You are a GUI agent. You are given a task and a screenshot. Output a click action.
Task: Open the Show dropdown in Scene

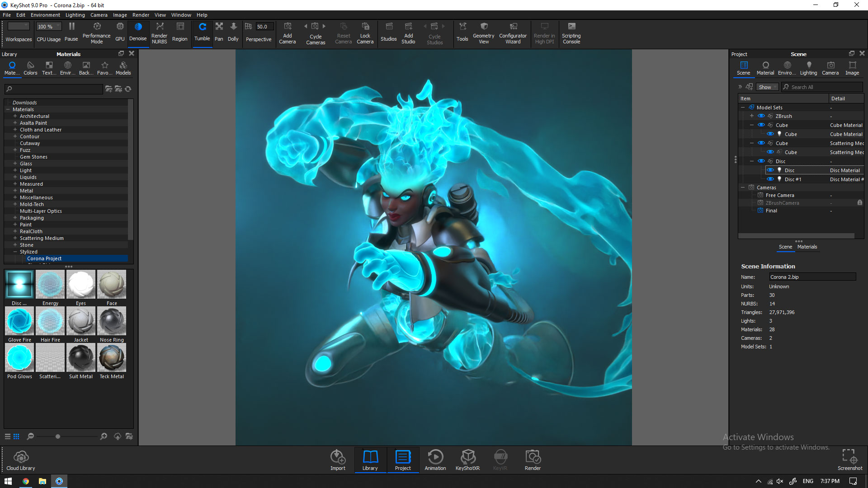tap(767, 87)
